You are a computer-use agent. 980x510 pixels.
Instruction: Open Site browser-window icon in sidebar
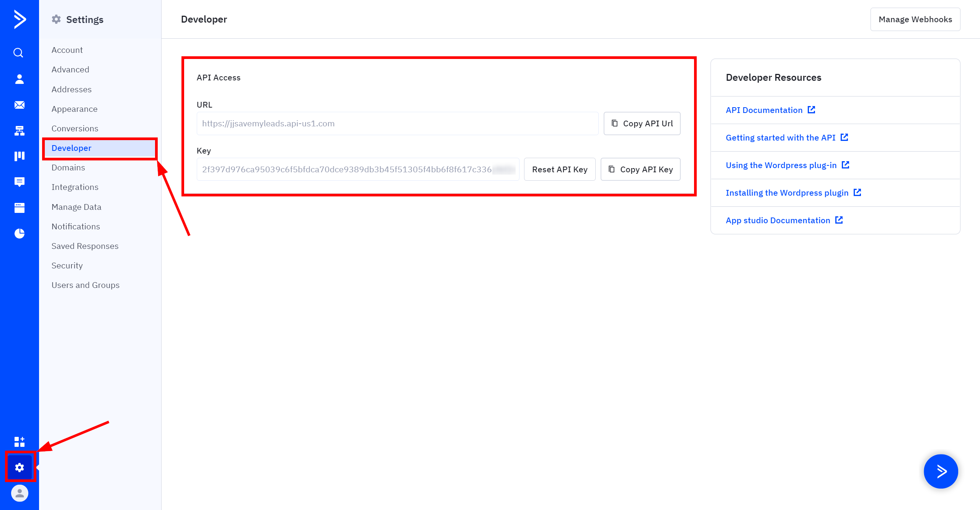tap(20, 208)
